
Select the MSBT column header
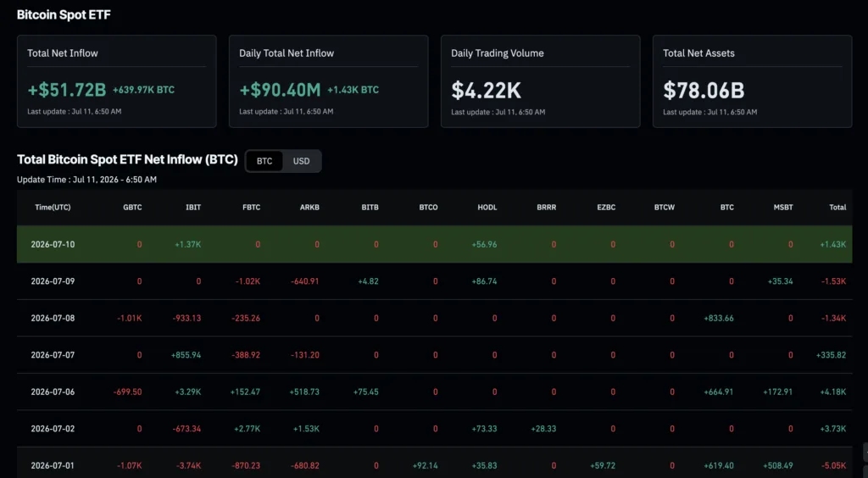[782, 208]
